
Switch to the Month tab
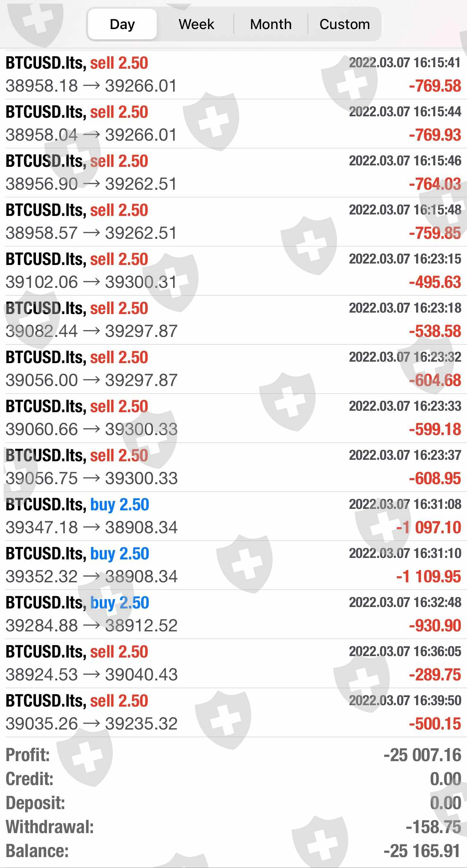271,24
